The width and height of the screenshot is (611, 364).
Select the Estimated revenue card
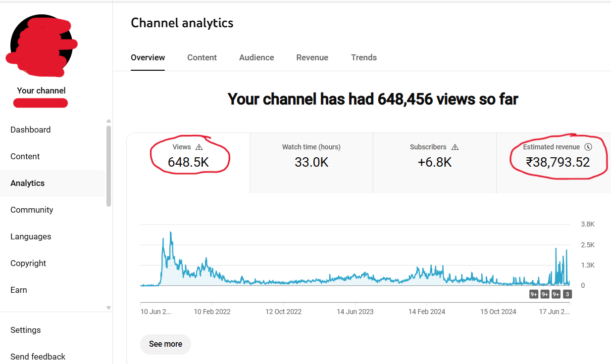[554, 163]
